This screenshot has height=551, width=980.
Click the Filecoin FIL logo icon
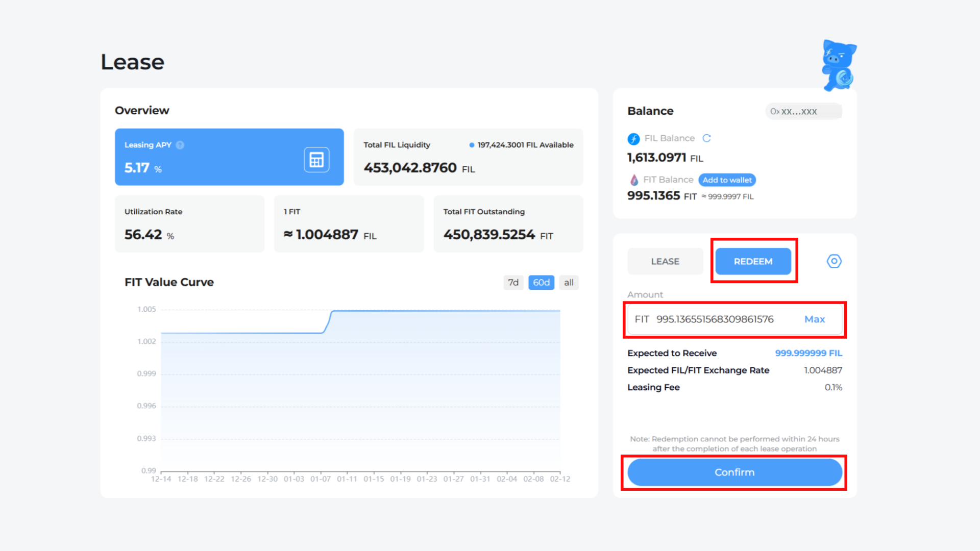[633, 139]
